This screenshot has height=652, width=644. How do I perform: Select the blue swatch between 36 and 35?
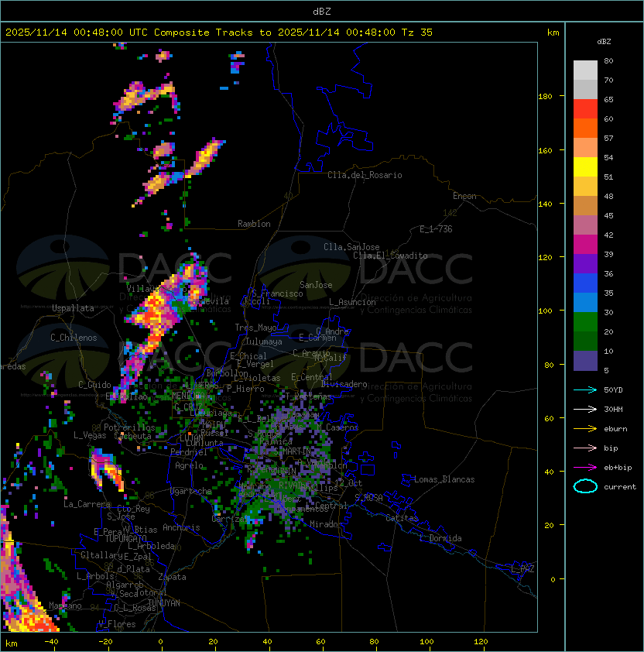(x=585, y=283)
